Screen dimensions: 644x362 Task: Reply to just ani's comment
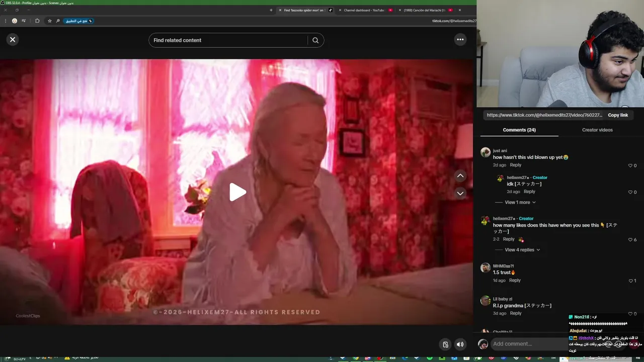[x=515, y=165]
